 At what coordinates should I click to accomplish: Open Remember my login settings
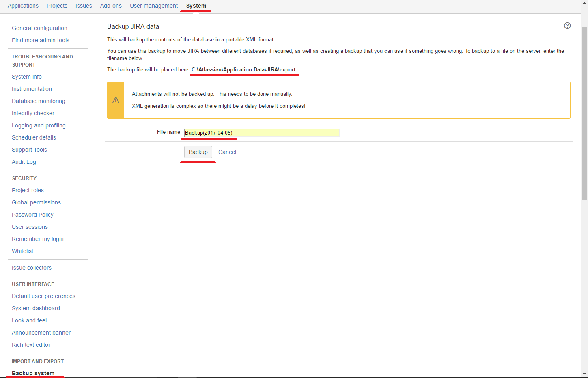pyautogui.click(x=38, y=239)
